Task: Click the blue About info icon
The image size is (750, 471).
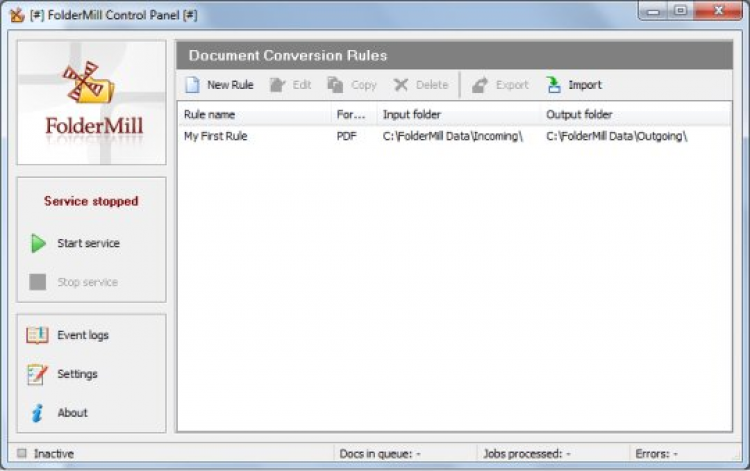Action: click(x=37, y=413)
